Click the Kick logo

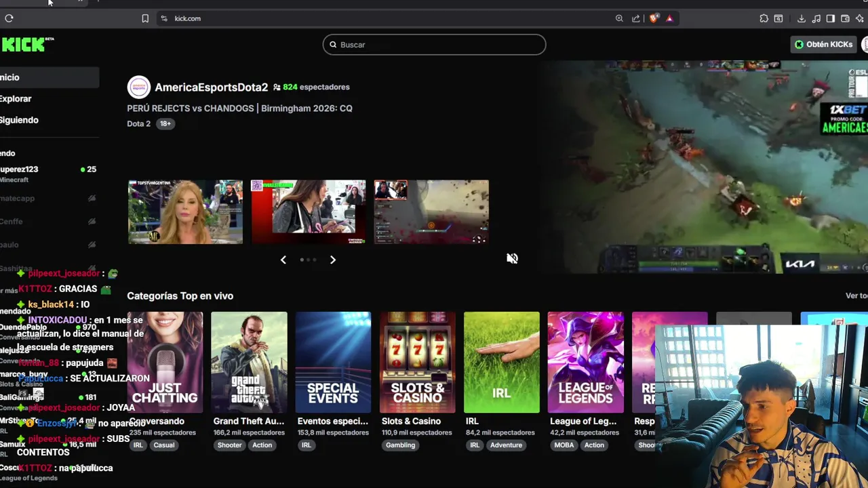(26, 45)
